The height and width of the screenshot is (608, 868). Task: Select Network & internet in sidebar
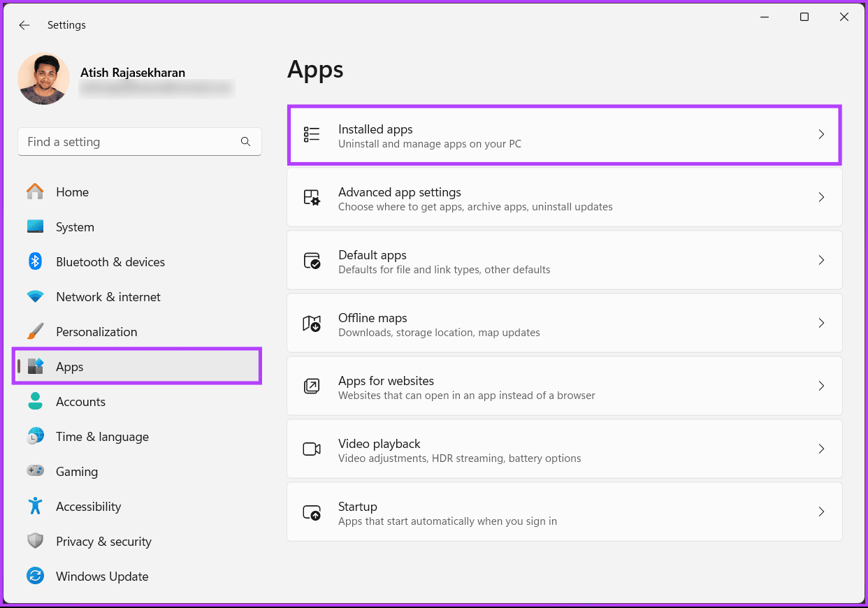108,297
